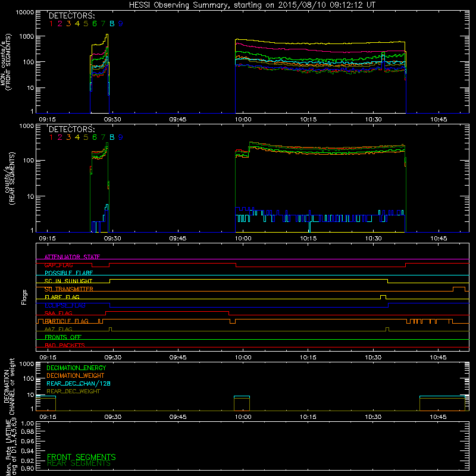Click the FLARE_FLAG label
This screenshot has height=476, width=476.
click(62, 297)
